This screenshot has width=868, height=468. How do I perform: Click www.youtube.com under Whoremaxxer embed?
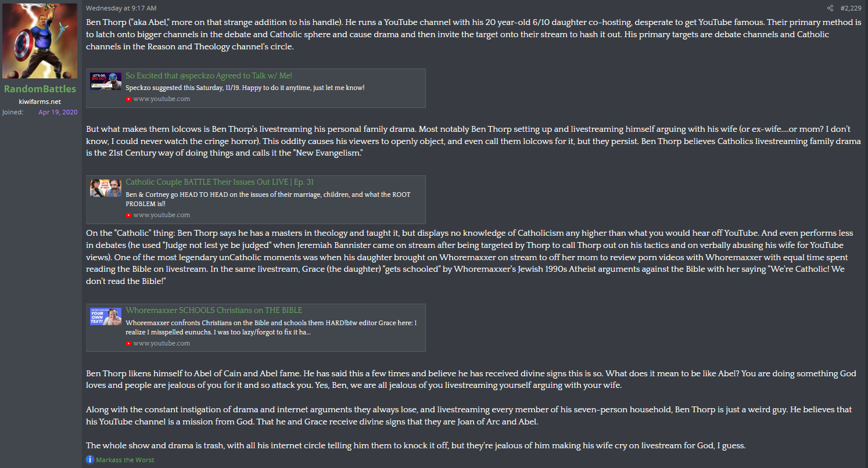[x=162, y=343]
